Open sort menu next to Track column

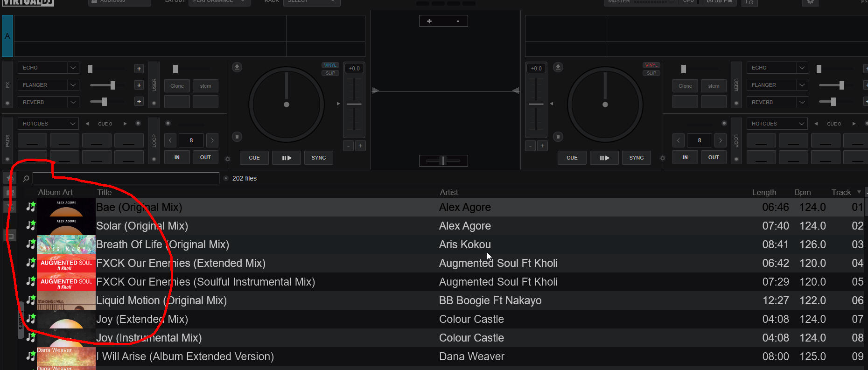(x=859, y=192)
